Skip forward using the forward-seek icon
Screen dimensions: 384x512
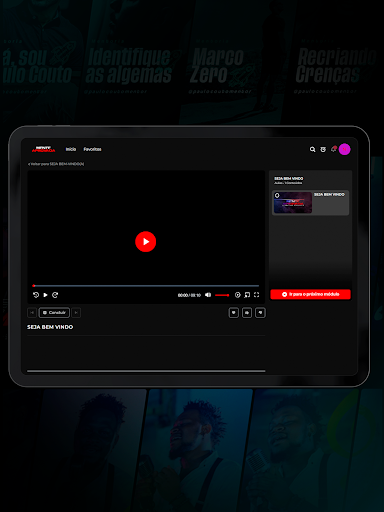tap(55, 295)
